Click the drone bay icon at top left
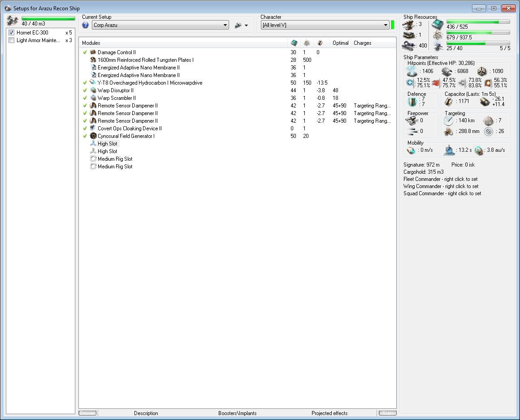This screenshot has width=520, height=420. tap(12, 20)
